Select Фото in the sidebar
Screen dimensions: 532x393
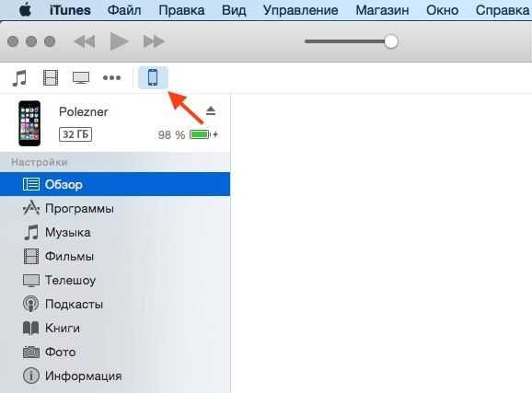click(x=115, y=352)
